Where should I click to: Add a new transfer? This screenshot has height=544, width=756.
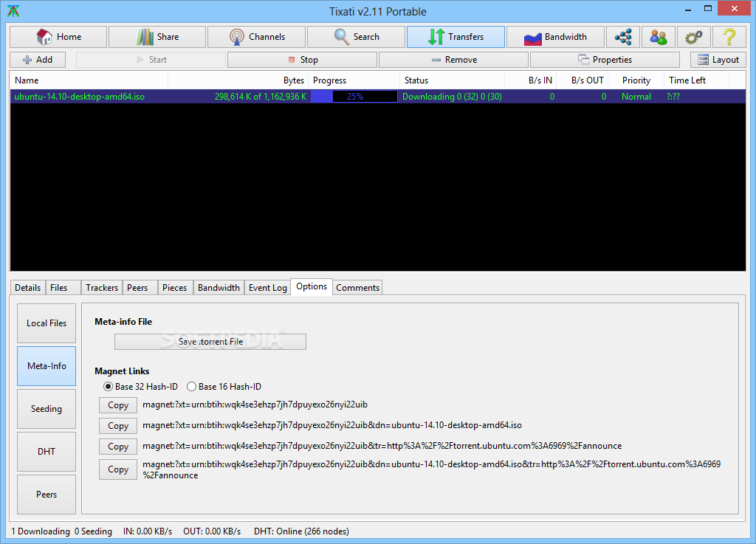click(38, 60)
